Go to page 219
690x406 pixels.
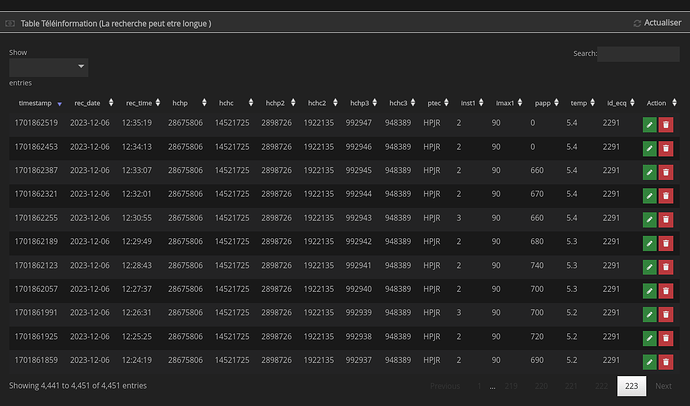511,386
